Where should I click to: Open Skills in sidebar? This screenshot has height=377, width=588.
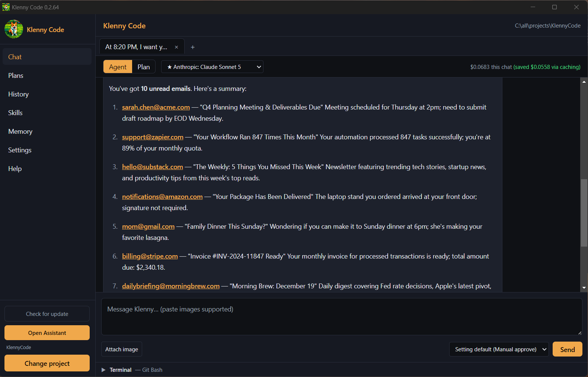tap(47, 113)
